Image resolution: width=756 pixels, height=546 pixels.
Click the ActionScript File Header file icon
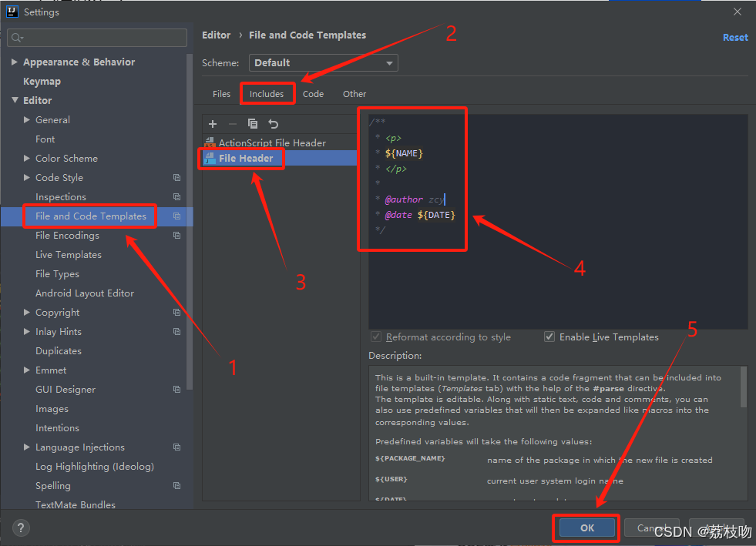210,142
